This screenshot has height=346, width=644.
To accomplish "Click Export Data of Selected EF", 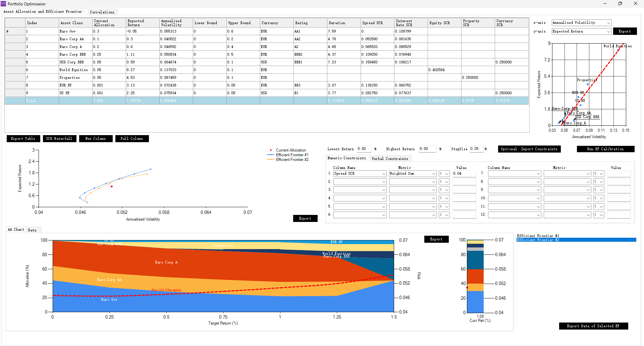I will click(x=593, y=326).
